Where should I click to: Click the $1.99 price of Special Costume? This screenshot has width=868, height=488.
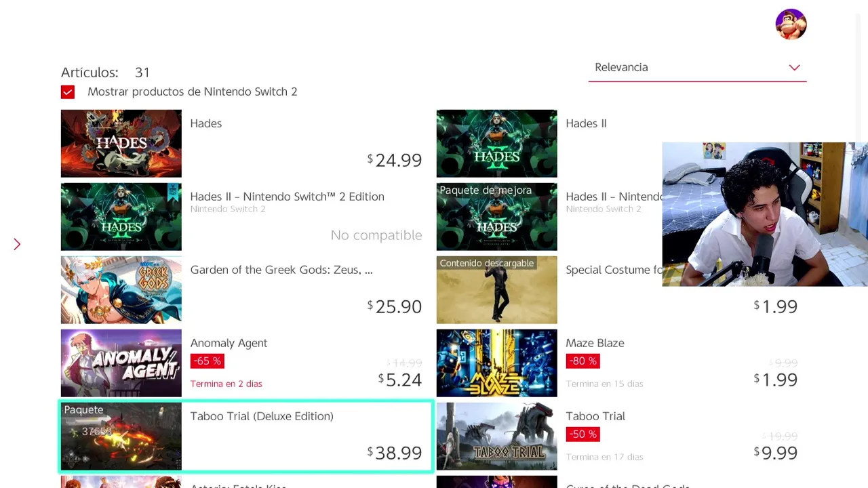(x=776, y=306)
